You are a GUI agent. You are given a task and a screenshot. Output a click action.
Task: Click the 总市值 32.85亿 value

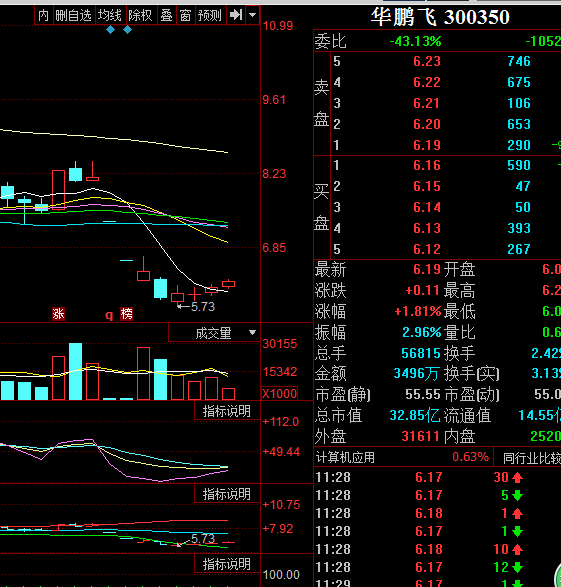tap(415, 416)
